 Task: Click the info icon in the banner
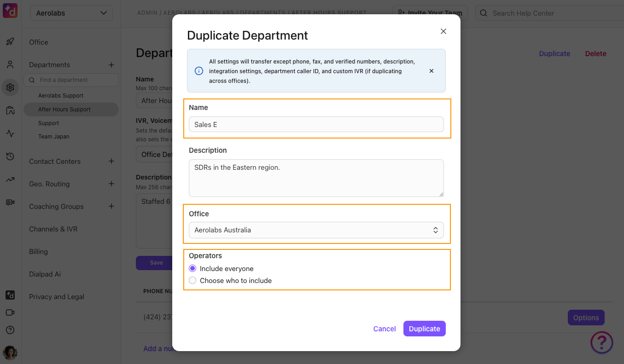199,71
